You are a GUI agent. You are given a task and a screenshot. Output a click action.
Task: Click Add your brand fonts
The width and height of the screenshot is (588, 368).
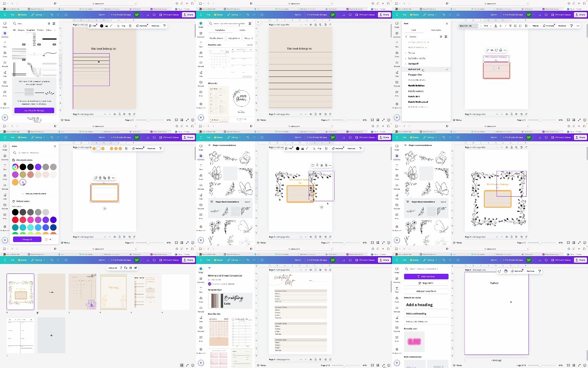coord(426,291)
